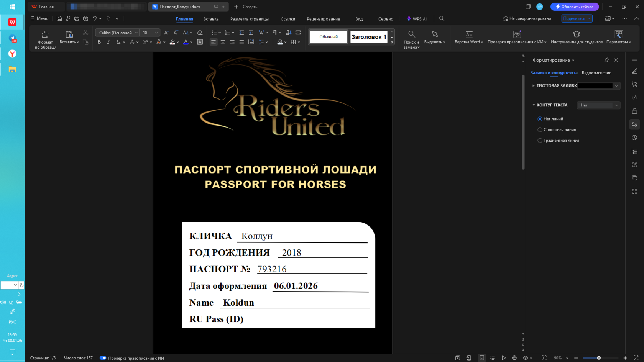Screen dimensions: 644x362
Task: Click the Print icon in quick access toolbar
Action: click(77, 18)
